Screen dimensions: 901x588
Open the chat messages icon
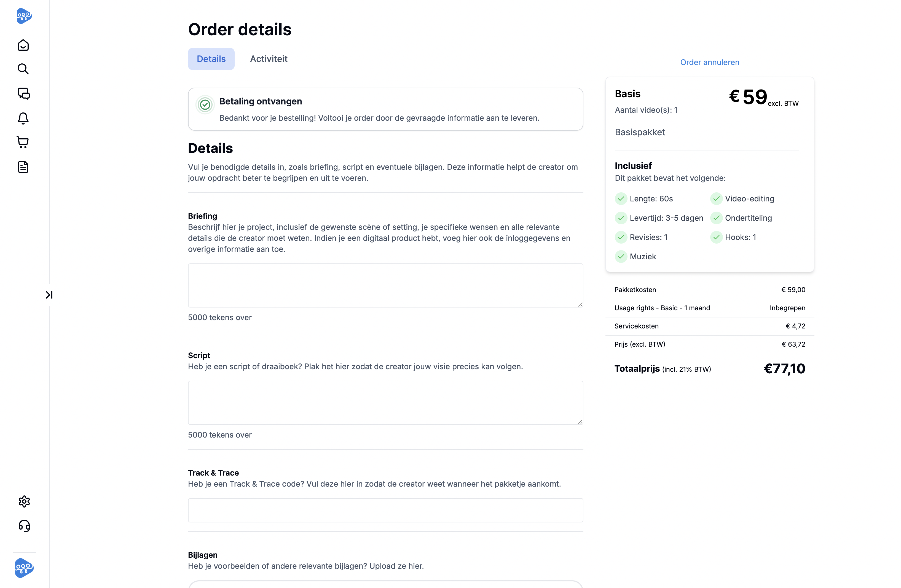(23, 93)
